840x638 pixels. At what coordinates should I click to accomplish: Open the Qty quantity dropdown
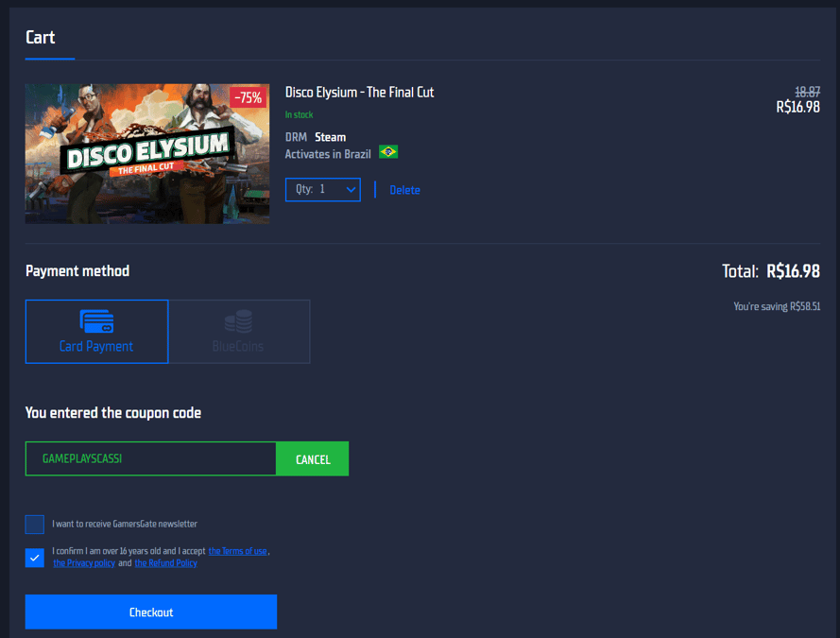(323, 190)
